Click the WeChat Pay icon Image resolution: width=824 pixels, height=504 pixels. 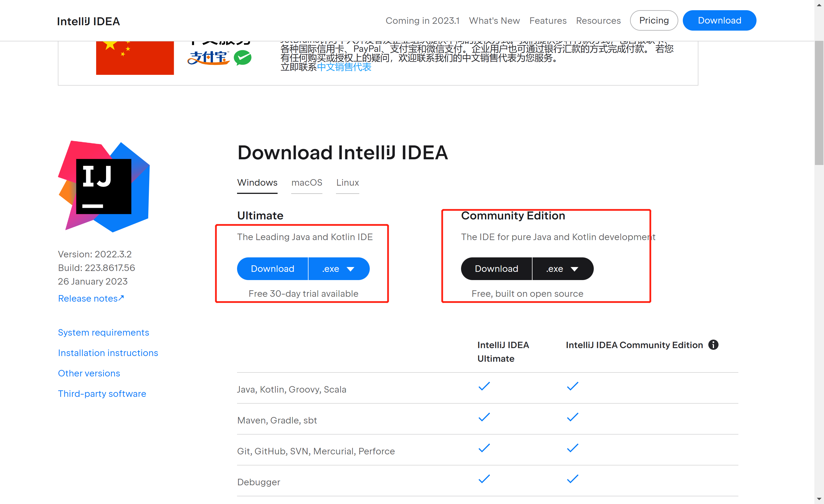click(243, 58)
